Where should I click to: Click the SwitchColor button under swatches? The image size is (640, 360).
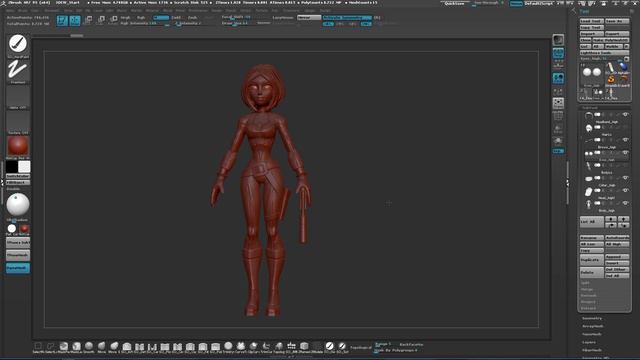tap(18, 176)
